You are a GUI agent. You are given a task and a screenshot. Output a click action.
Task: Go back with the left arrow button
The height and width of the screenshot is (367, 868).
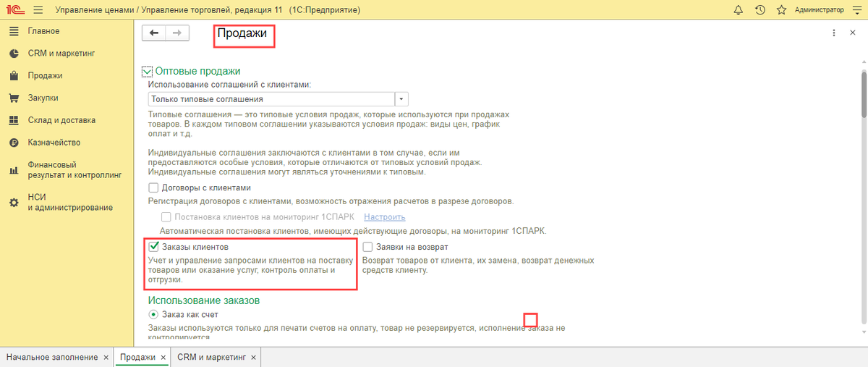[153, 33]
